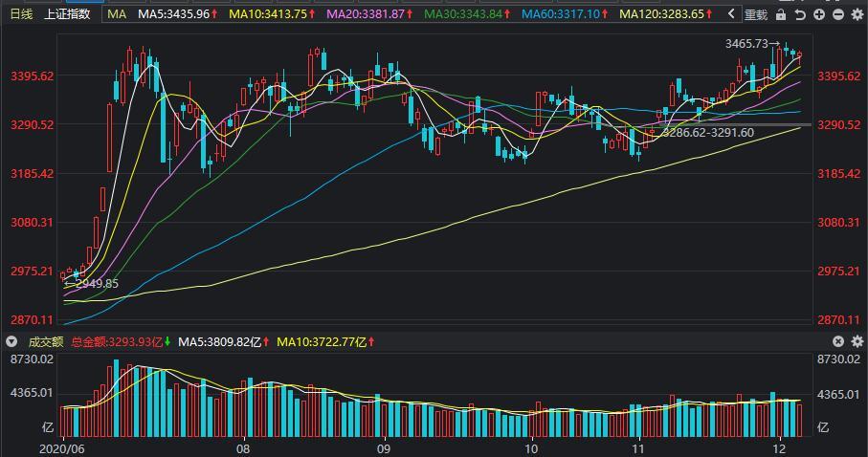
Task: Click the MA20 purple value
Action: tap(369, 13)
